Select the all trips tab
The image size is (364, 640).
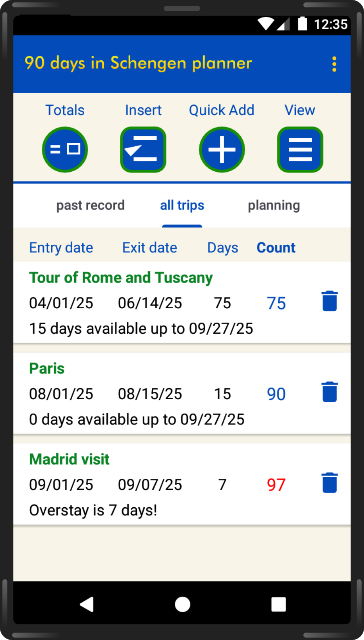coord(182,205)
